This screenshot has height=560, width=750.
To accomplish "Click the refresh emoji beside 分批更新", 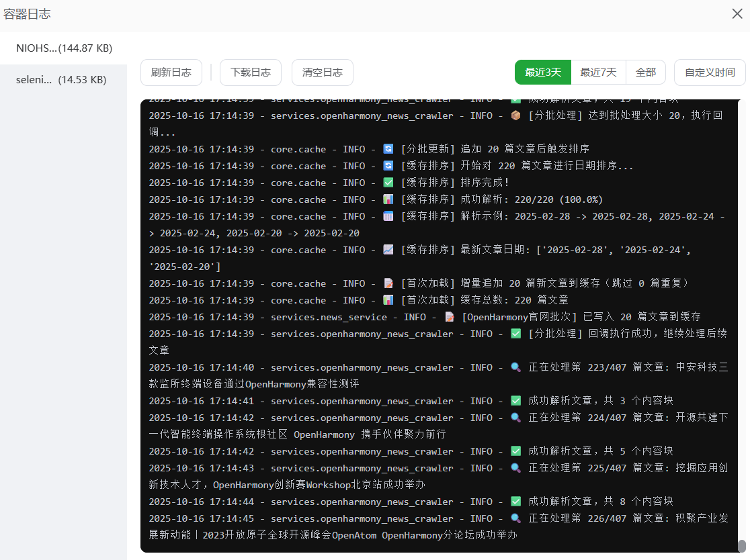I will [x=388, y=149].
